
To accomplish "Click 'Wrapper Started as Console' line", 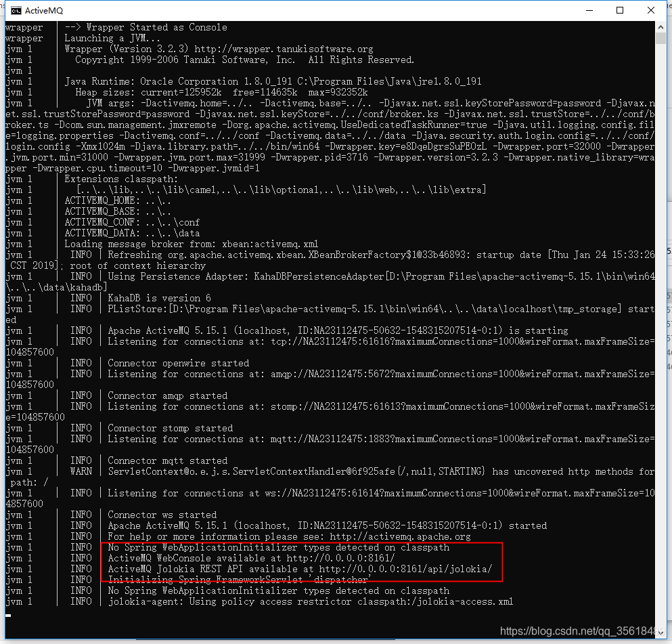I will coord(145,28).
